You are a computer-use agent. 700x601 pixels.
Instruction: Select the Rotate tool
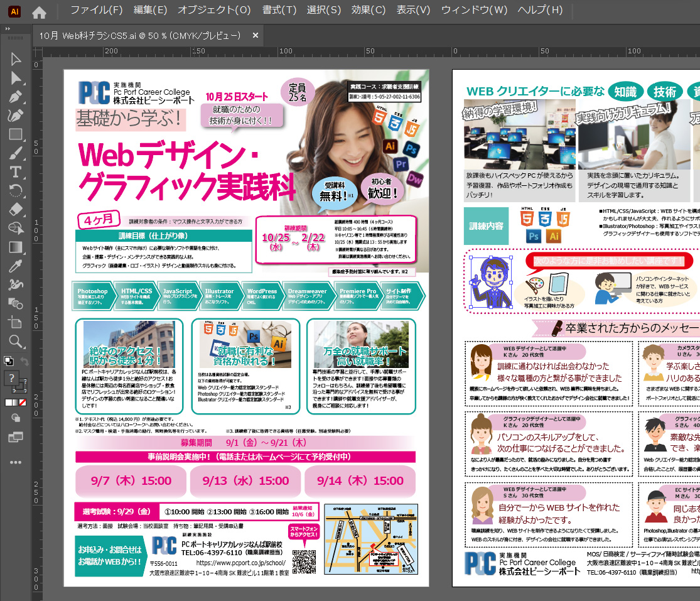(x=16, y=191)
